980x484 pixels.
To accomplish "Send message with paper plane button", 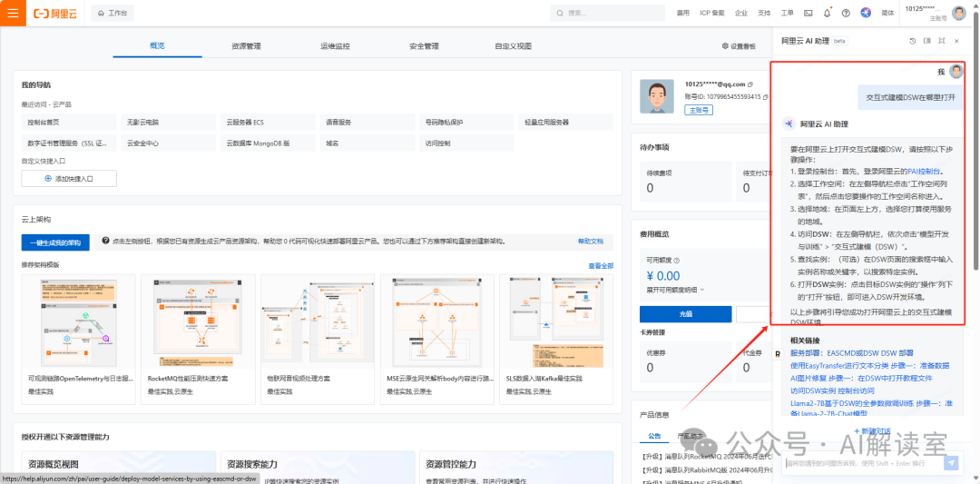I will [951, 463].
